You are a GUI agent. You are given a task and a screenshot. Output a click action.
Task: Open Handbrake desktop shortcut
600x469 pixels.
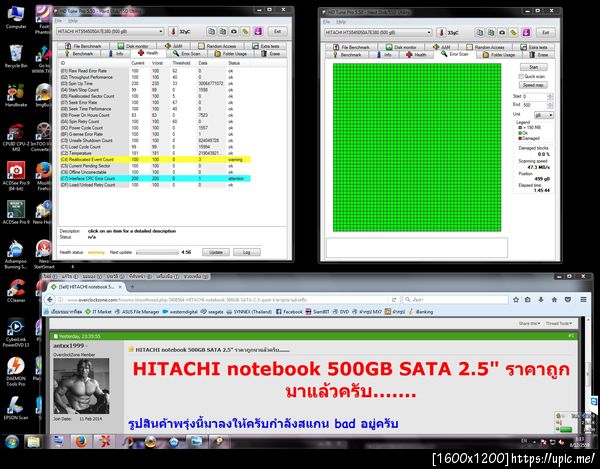pyautogui.click(x=16, y=95)
